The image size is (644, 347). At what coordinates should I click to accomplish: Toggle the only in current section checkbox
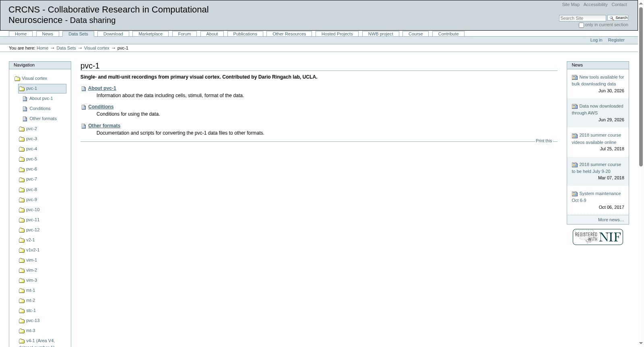point(581,25)
